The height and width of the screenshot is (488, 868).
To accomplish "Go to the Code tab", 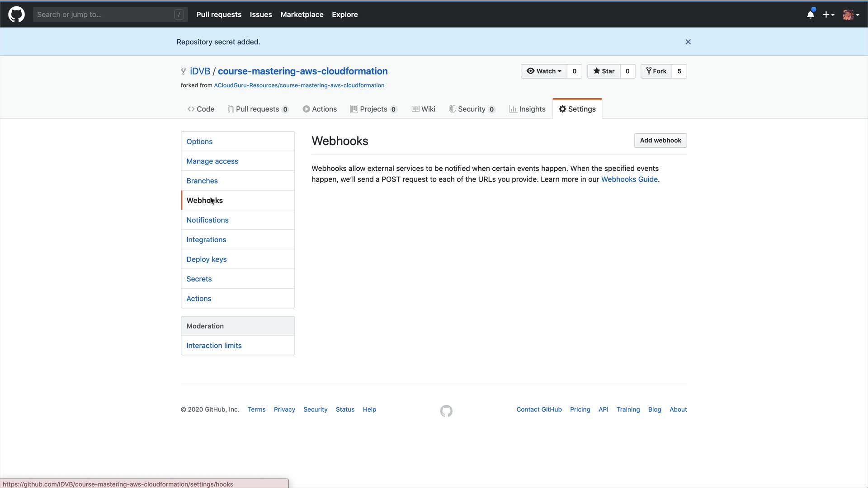I will 201,109.
